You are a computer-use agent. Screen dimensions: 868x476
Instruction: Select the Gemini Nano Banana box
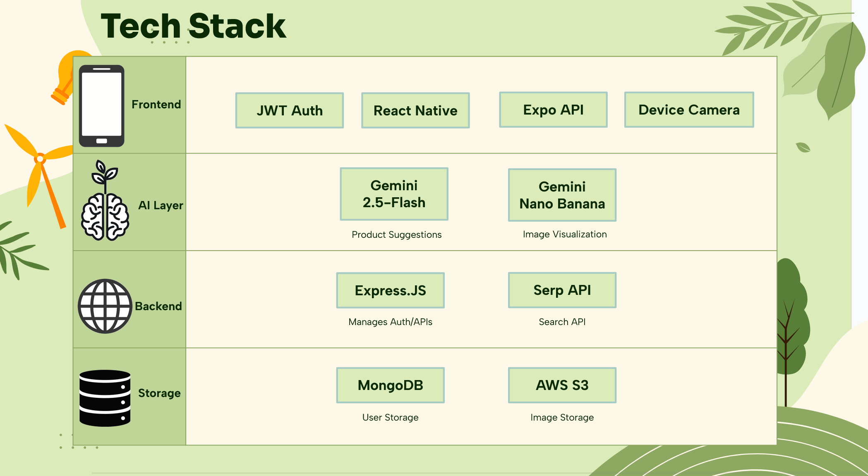click(x=562, y=195)
